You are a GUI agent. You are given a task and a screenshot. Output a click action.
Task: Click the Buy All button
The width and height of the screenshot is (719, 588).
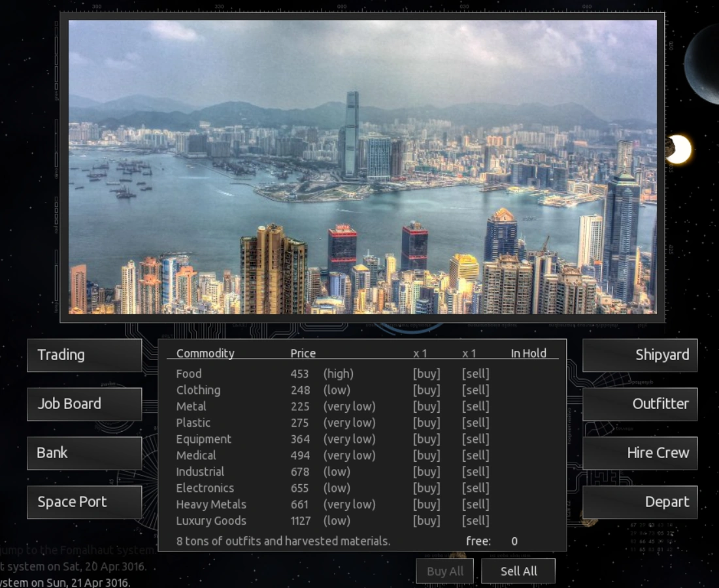click(444, 572)
